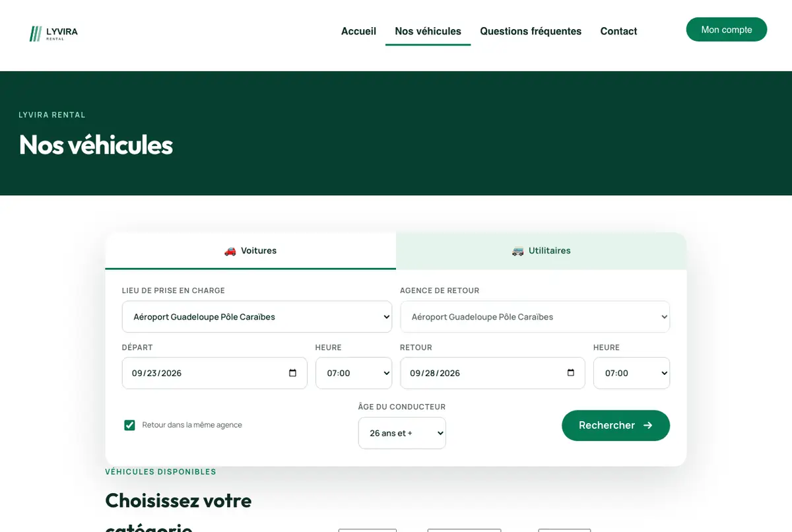
Task: Open the Âge du conducteur dropdown
Action: click(x=402, y=433)
